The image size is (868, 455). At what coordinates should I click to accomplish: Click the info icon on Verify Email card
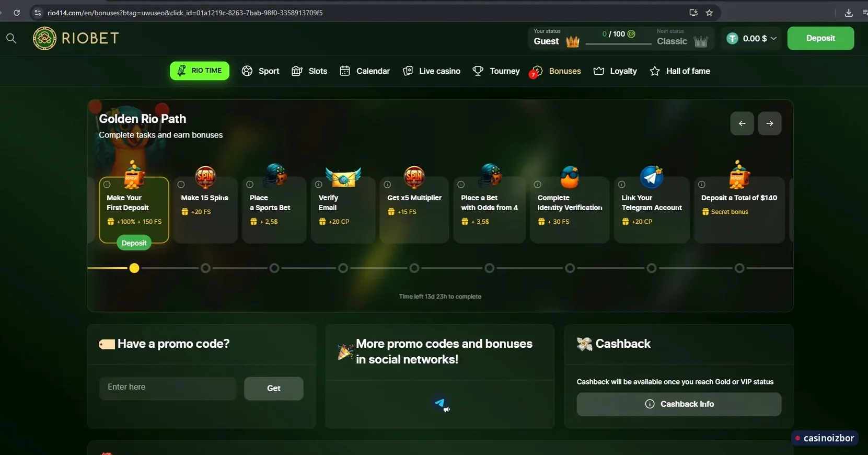point(318,185)
